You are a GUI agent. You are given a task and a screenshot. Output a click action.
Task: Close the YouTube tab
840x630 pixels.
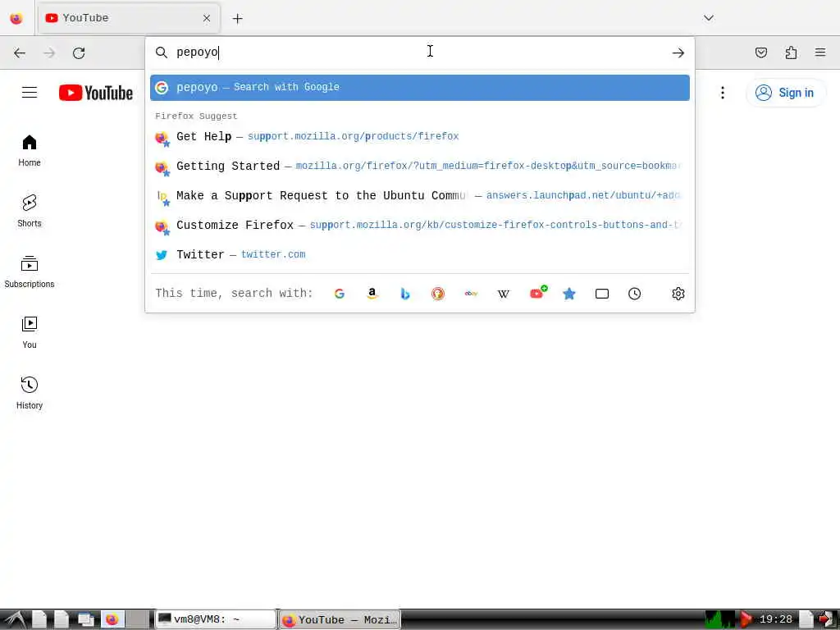click(x=207, y=18)
